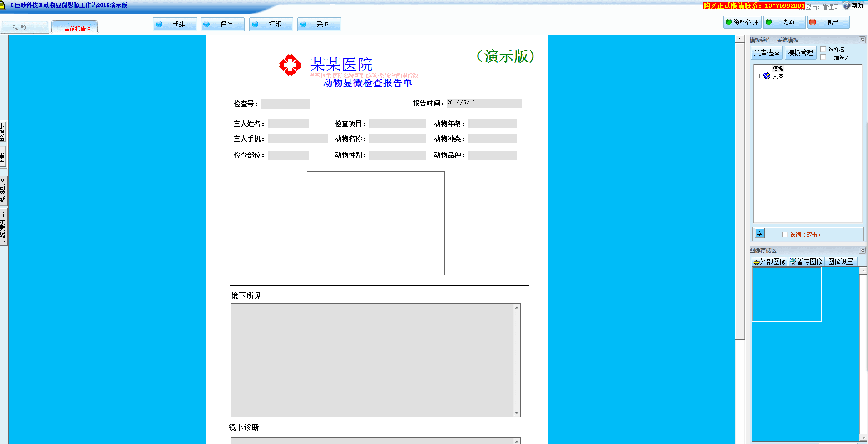Capture an image with 采图 button
This screenshot has width=868, height=444.
click(319, 24)
